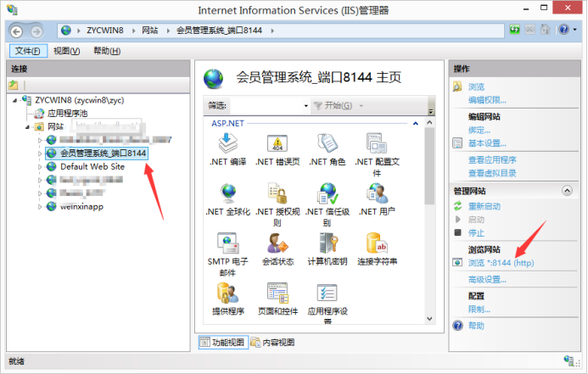588x374 pixels.
Task: Click the 浏览 action link
Action: (476, 87)
